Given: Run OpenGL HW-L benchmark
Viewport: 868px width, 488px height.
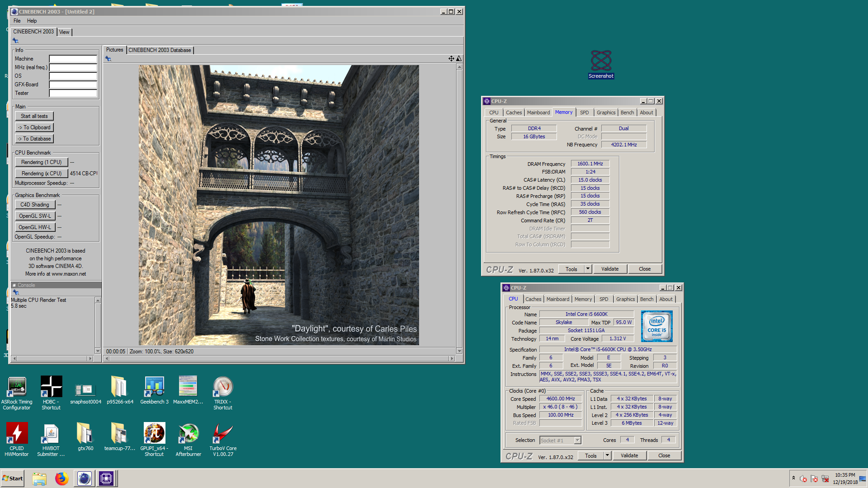Looking at the screenshot, I should click(35, 227).
